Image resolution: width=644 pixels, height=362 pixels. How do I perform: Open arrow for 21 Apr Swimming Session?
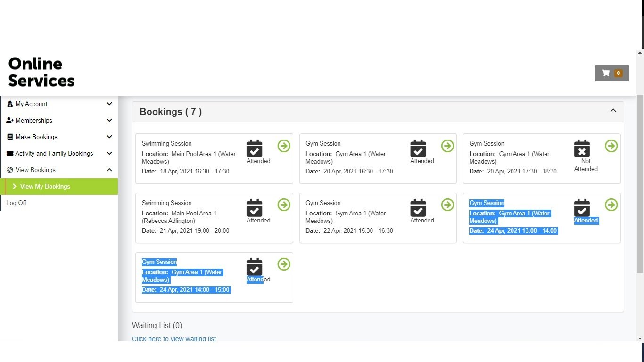(x=284, y=205)
